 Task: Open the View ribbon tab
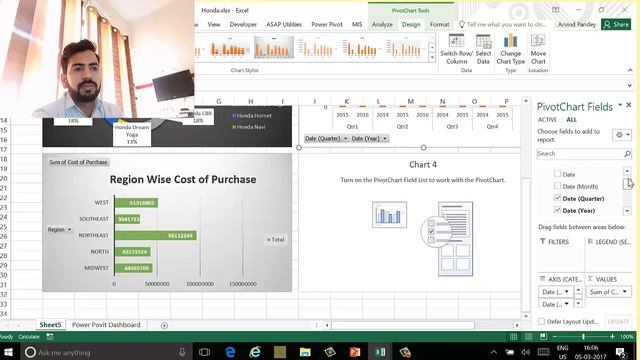click(x=213, y=24)
